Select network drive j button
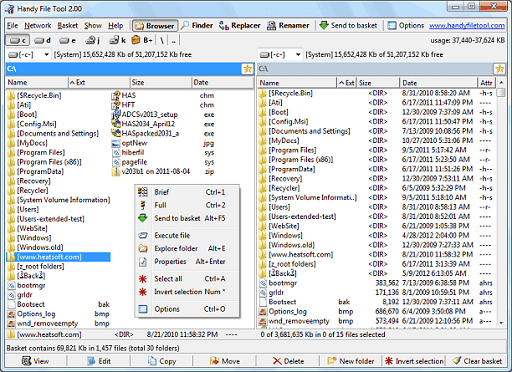Image resolution: width=512 pixels, height=372 pixels. (92, 41)
